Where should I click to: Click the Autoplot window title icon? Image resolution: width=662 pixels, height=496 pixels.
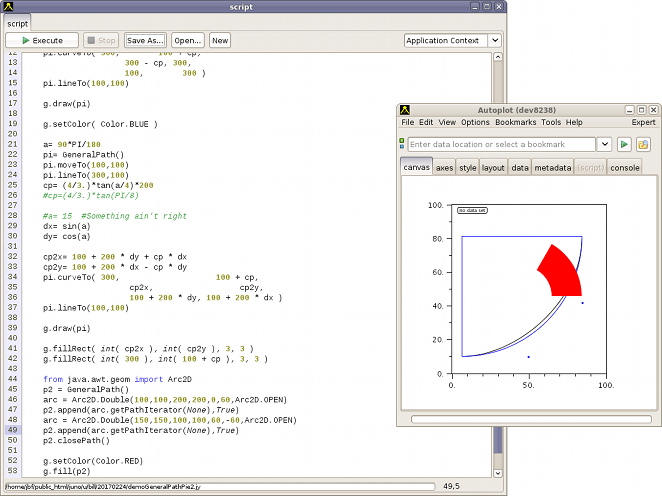(x=405, y=109)
